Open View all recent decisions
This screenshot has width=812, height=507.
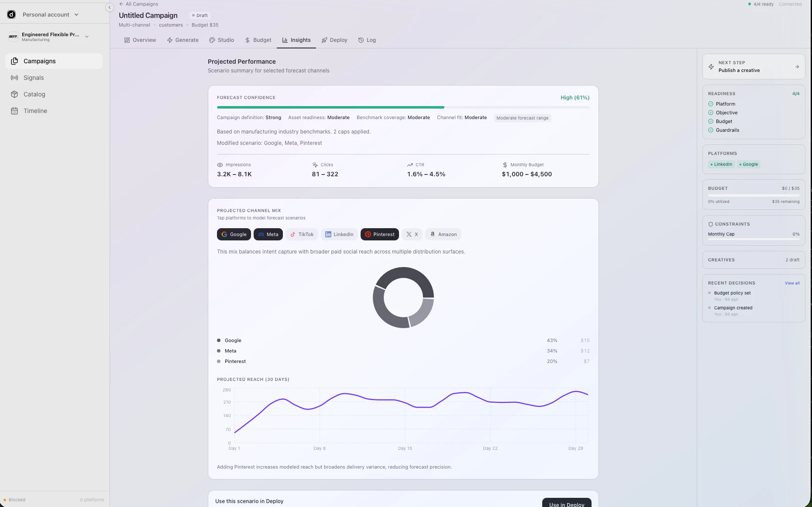pos(792,283)
